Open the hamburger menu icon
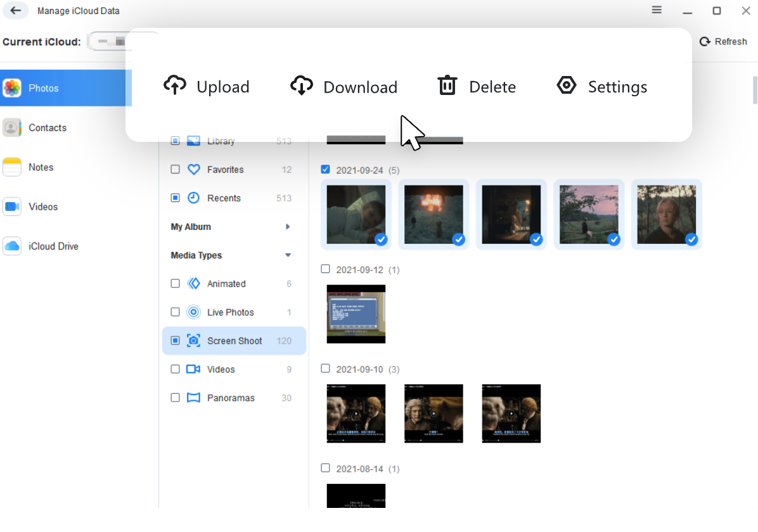 tap(657, 10)
